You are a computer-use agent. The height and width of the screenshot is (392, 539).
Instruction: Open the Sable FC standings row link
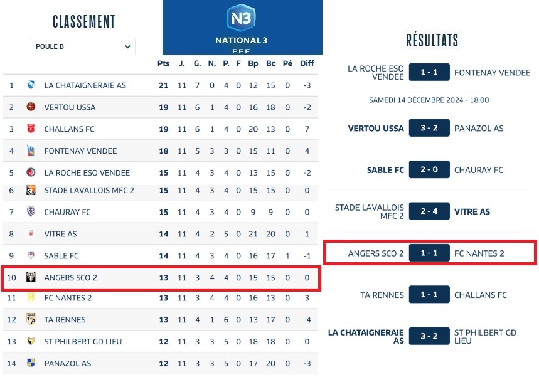click(x=61, y=256)
